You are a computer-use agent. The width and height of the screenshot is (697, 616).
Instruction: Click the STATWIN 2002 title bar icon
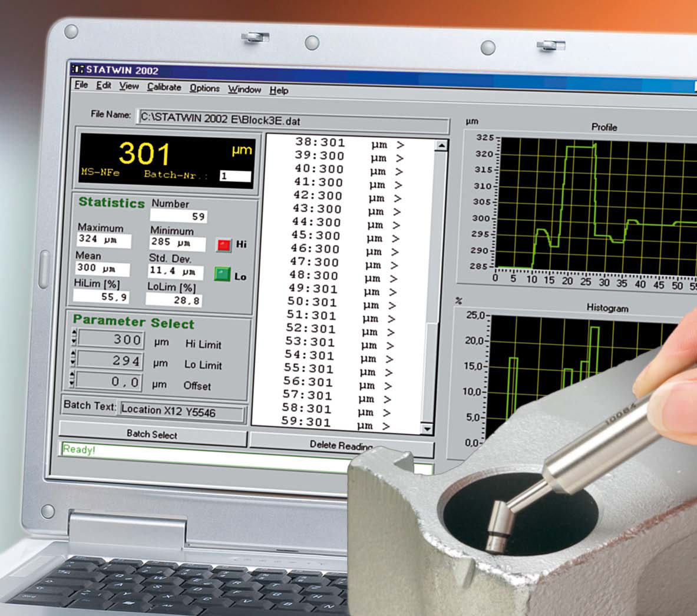pyautogui.click(x=77, y=69)
